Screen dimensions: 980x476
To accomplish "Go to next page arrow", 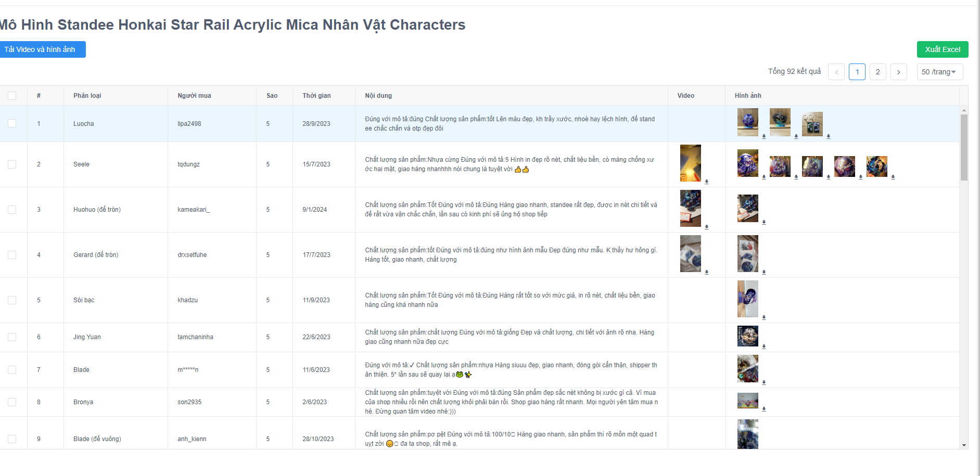I will (x=899, y=72).
